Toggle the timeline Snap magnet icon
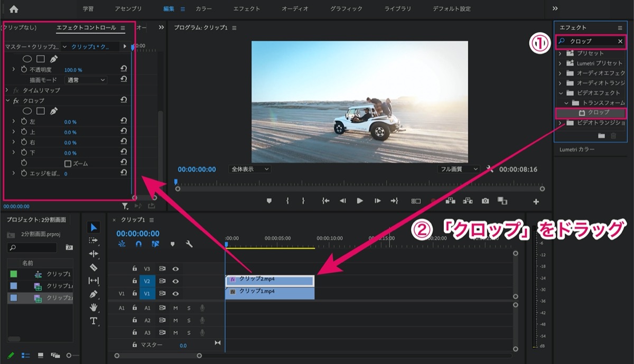Screen dimensions: 634x364 pos(138,244)
